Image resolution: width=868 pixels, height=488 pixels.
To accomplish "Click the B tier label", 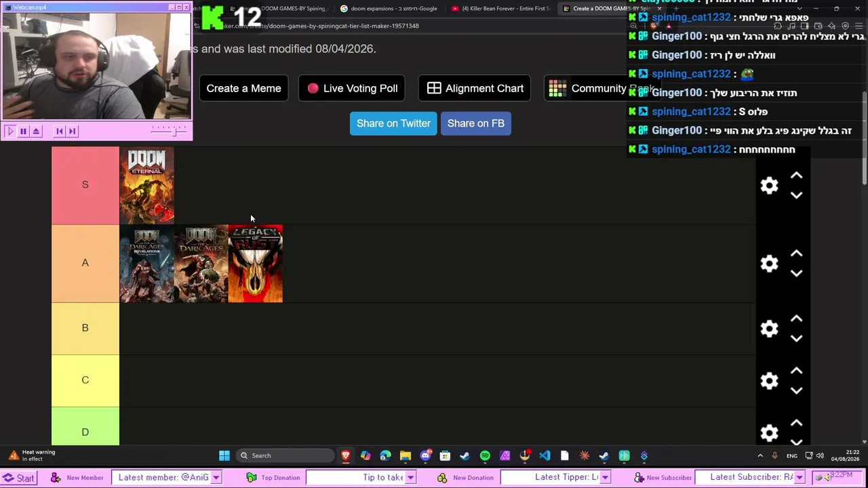I will click(85, 328).
